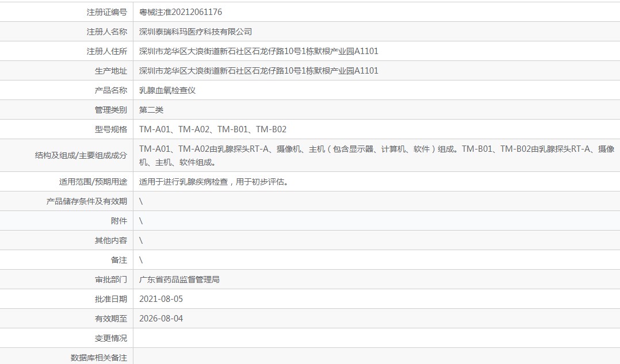Click the 注册证编号 label

107,12
